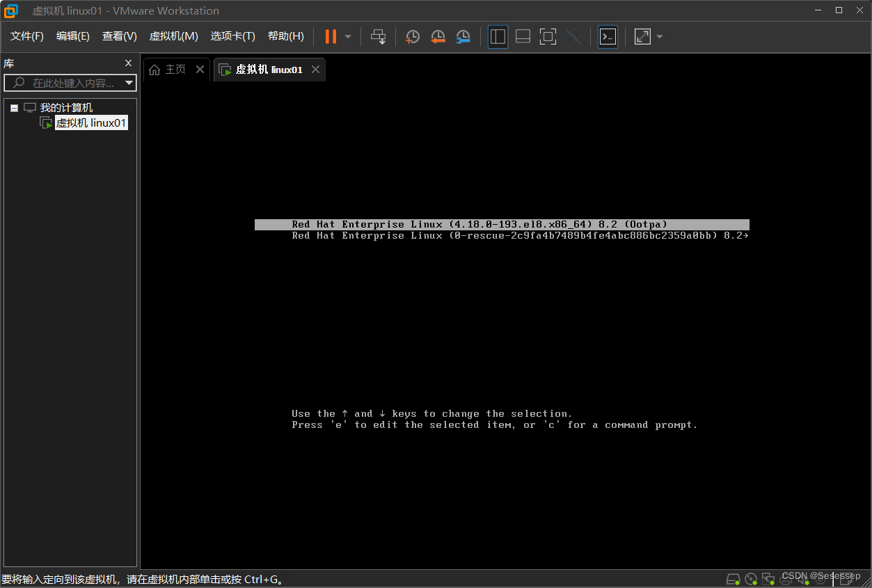Open the 编辑(E) menu
This screenshot has width=872, height=588.
point(73,36)
